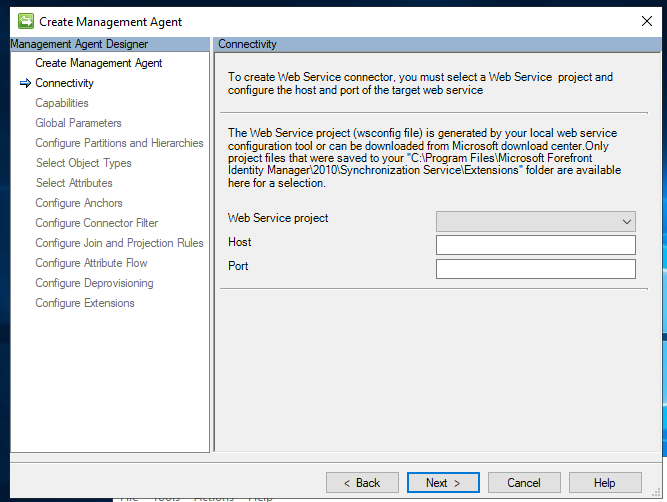Open the Global Parameters step
667x502 pixels.
pyautogui.click(x=78, y=123)
